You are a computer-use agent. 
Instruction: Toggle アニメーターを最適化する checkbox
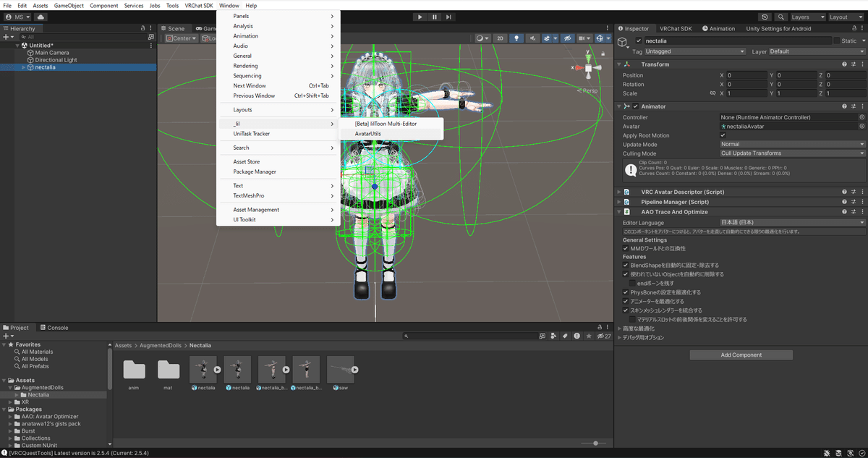coord(626,301)
